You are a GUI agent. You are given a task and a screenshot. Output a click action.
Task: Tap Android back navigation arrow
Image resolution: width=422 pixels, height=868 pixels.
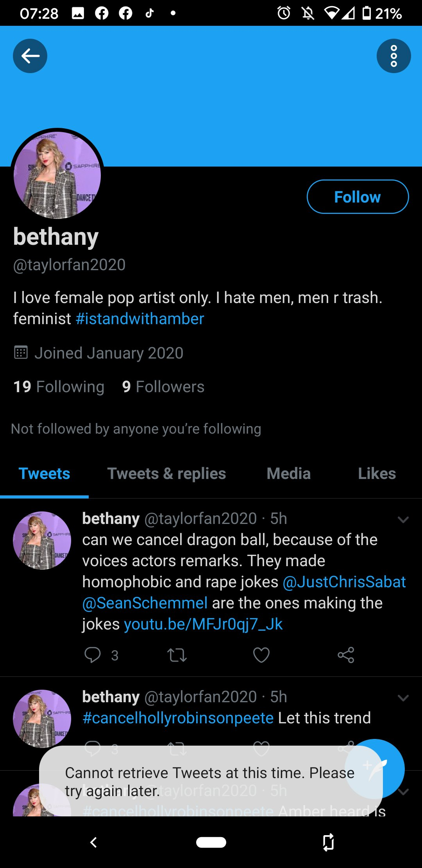[x=93, y=842]
